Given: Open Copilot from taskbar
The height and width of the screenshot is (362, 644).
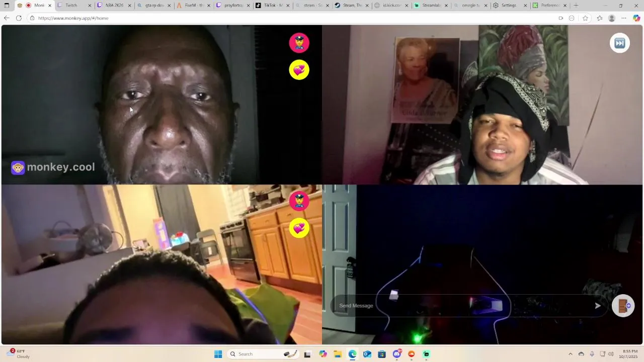Looking at the screenshot, I should pos(323,354).
